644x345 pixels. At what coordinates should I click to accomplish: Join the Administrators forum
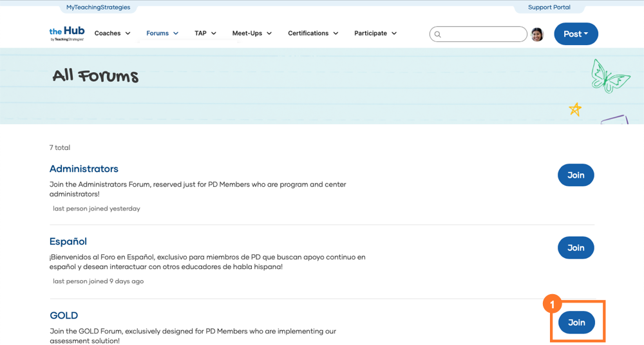tap(576, 175)
